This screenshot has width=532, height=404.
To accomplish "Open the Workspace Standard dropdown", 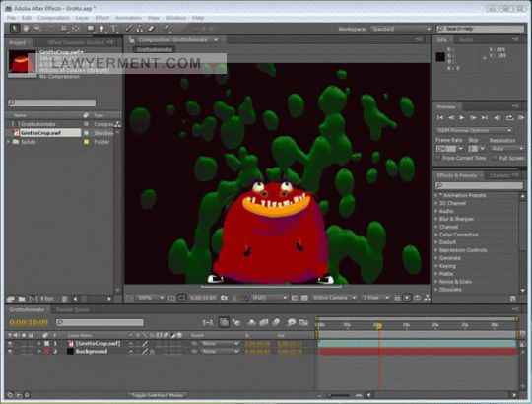I will (401, 29).
